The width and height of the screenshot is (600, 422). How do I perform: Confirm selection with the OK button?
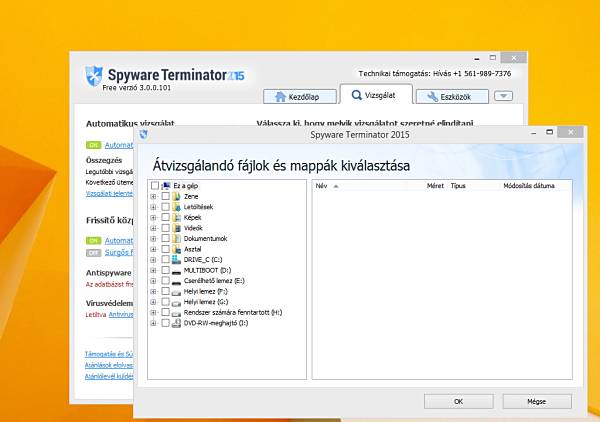(458, 401)
